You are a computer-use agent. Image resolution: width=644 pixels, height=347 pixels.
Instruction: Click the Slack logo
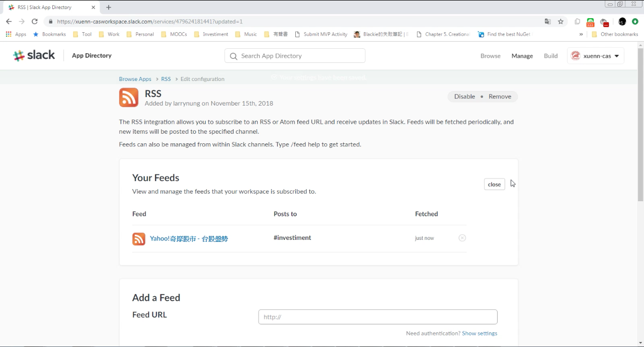pos(34,56)
